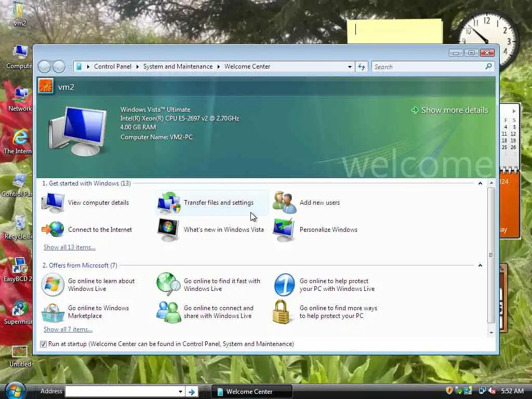Collapse Get started with Windows section

click(480, 183)
